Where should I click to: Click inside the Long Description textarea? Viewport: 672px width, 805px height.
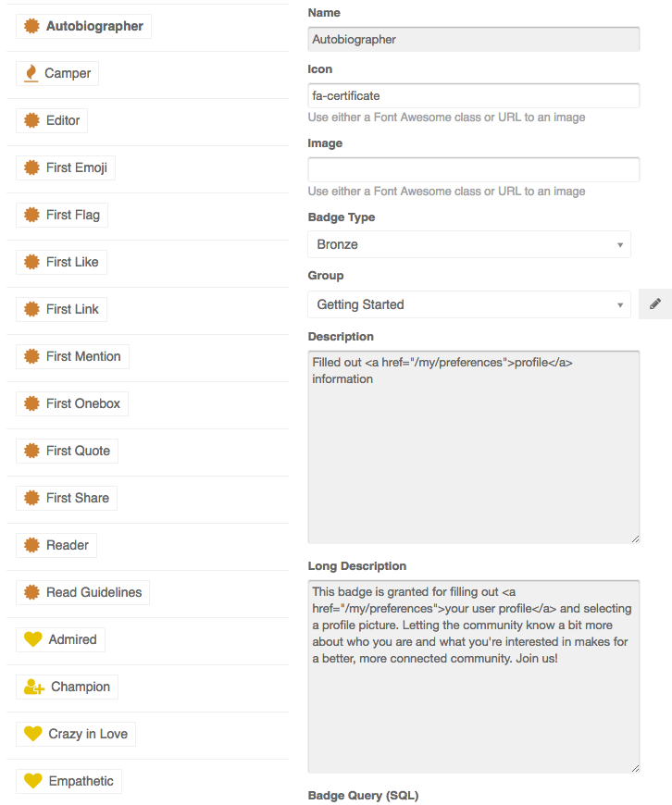pos(474,676)
